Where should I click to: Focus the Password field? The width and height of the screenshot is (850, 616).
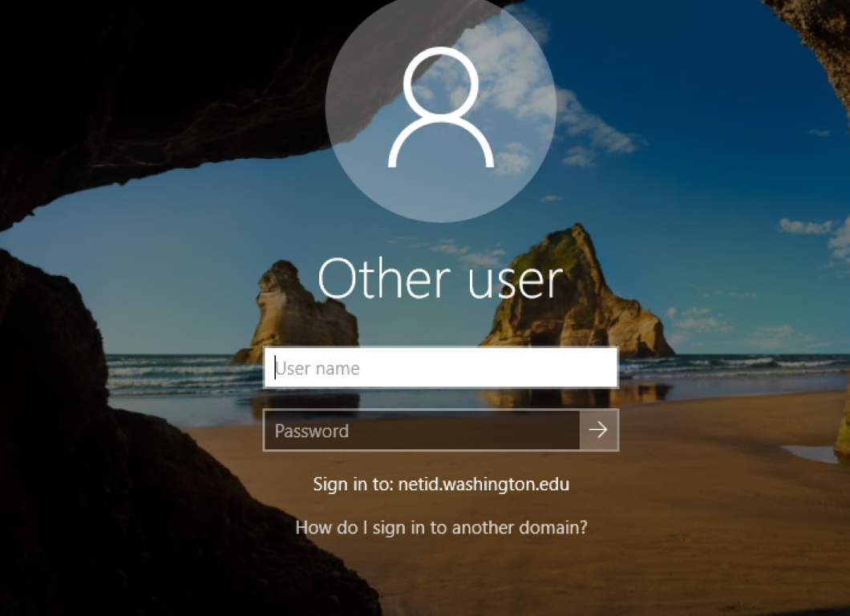pos(422,430)
